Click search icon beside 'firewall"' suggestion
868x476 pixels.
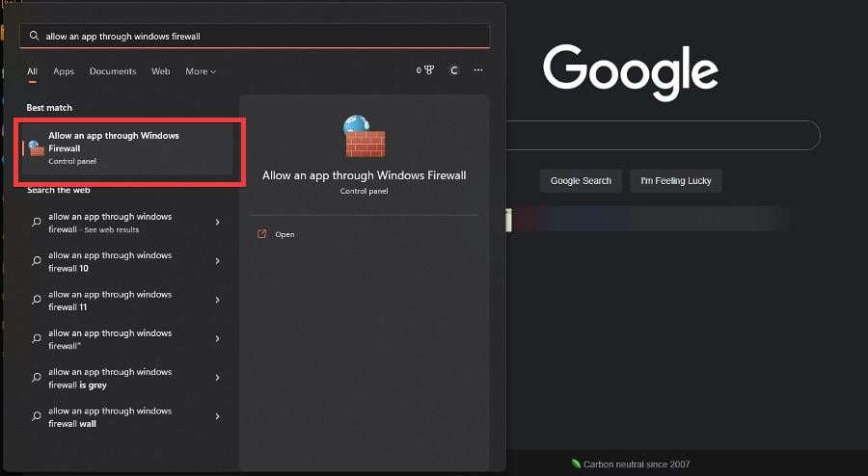(37, 338)
